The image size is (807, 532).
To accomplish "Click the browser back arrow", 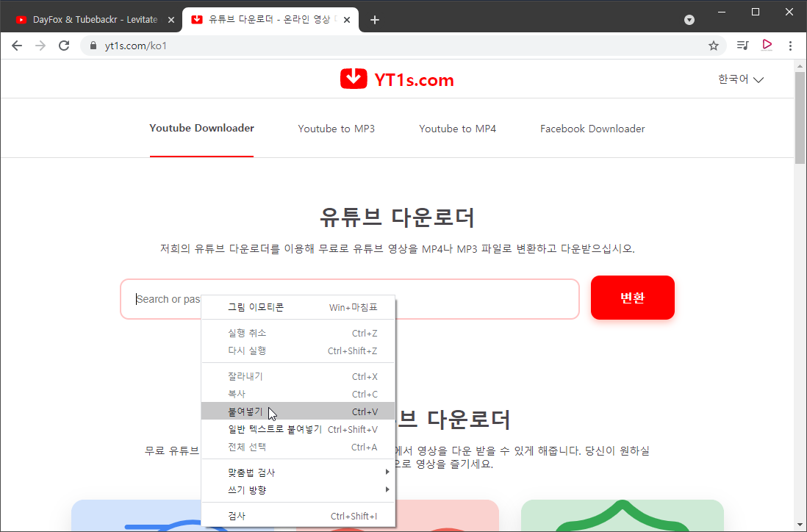I will (17, 46).
